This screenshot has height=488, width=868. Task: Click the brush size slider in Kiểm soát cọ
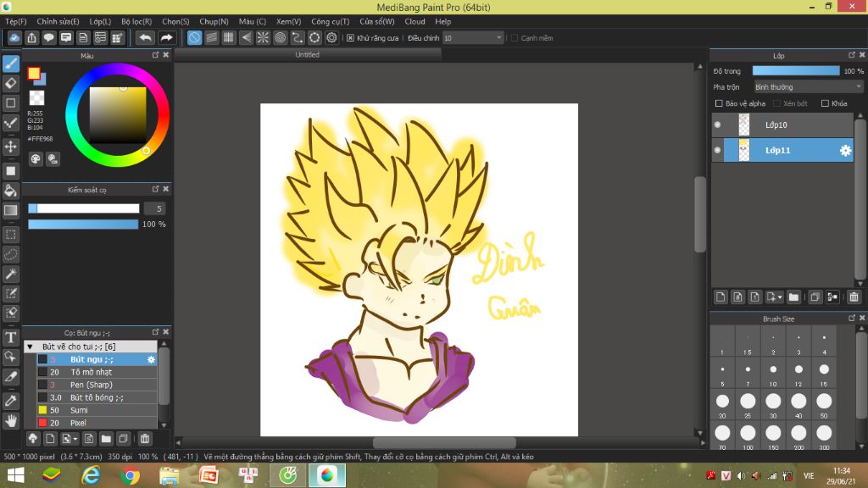point(84,208)
